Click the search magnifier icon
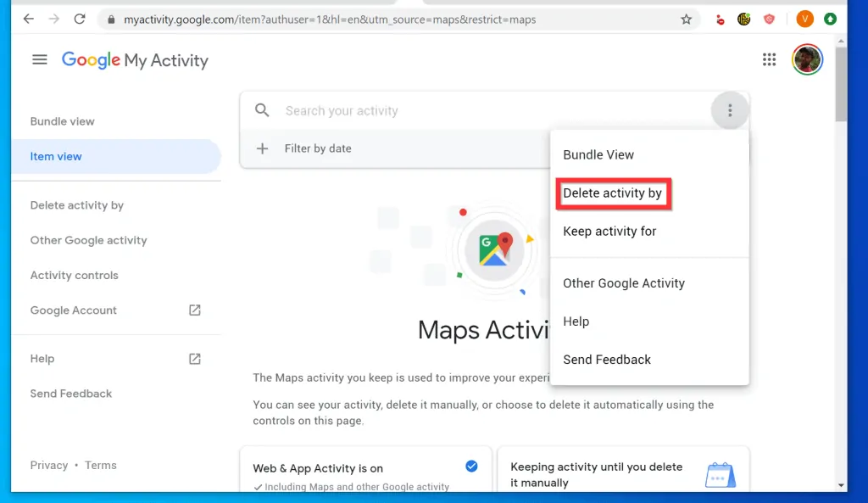 pyautogui.click(x=262, y=110)
